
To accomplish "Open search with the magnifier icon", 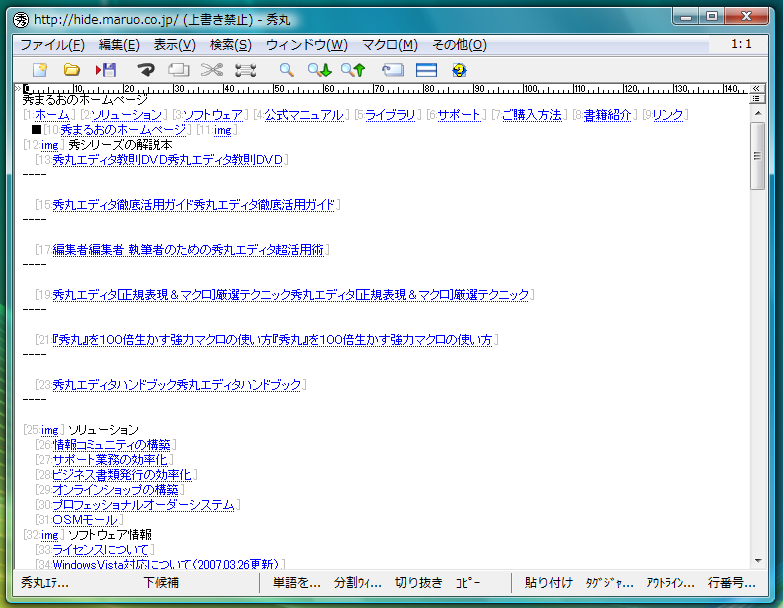I will (286, 70).
